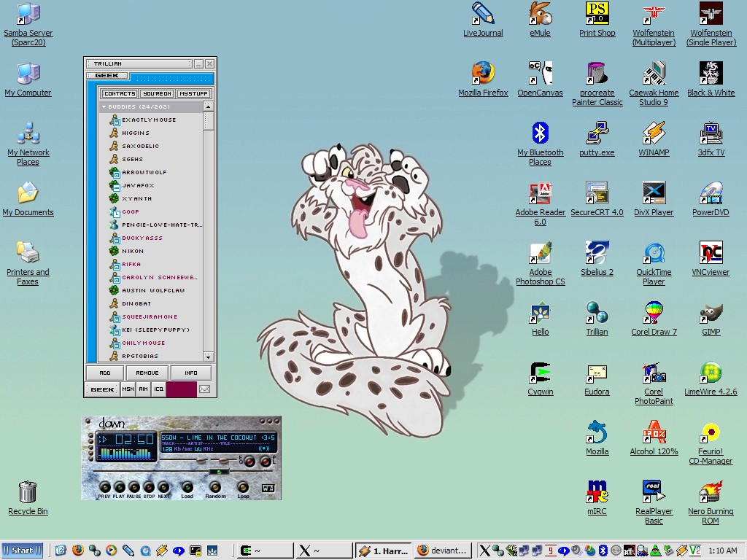Click the Winamp Pause button
This screenshot has width=747, height=560.
point(134,487)
